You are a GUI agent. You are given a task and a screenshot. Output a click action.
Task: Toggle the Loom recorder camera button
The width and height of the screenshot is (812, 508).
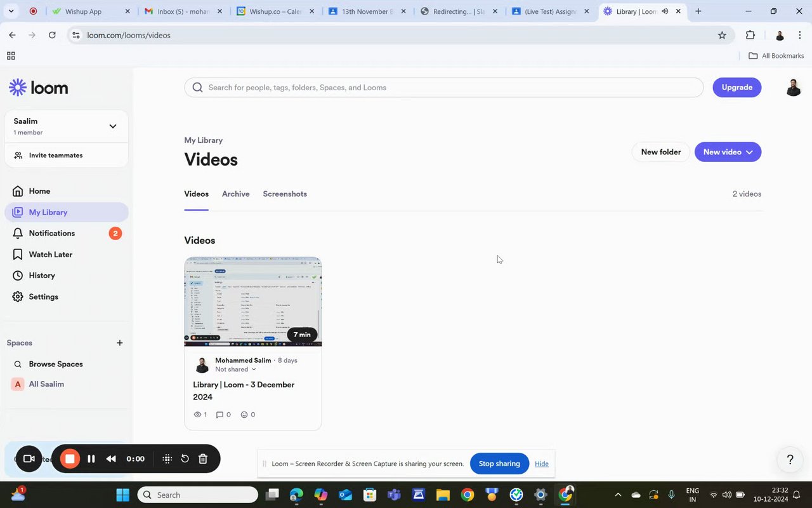(x=29, y=458)
